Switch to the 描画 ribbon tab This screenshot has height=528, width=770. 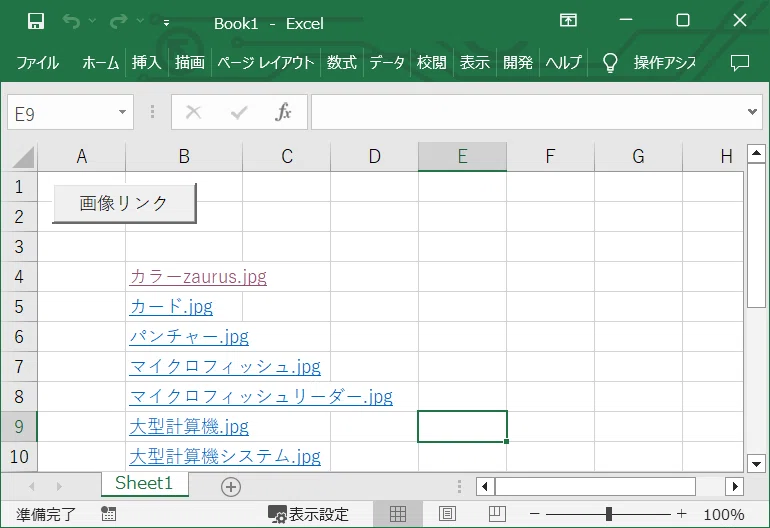click(190, 63)
